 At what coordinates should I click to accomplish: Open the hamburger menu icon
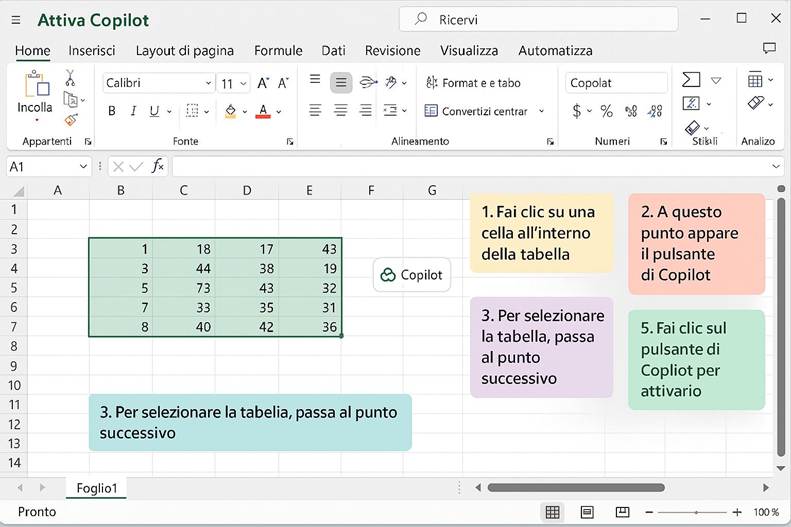click(16, 20)
